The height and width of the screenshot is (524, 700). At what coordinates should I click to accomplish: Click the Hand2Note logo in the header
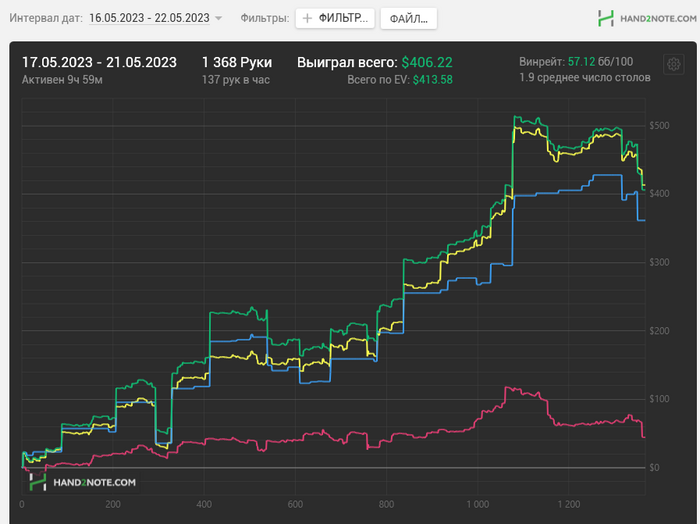(647, 18)
